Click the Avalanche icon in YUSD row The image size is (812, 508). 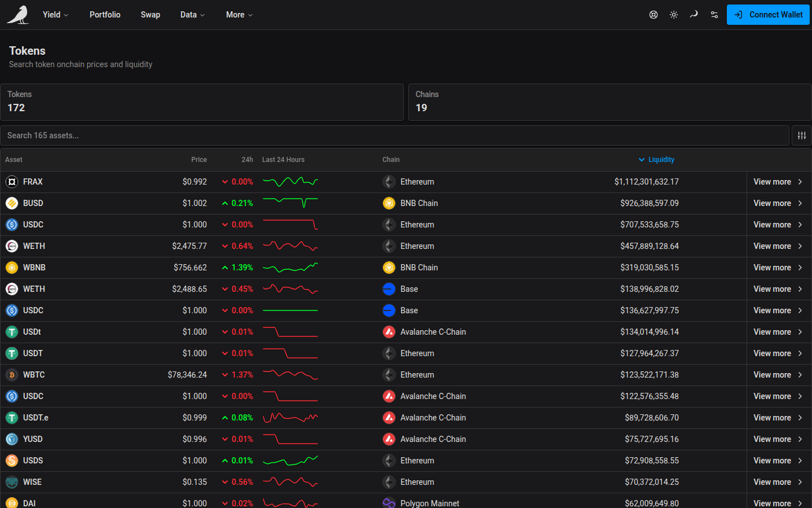point(389,439)
